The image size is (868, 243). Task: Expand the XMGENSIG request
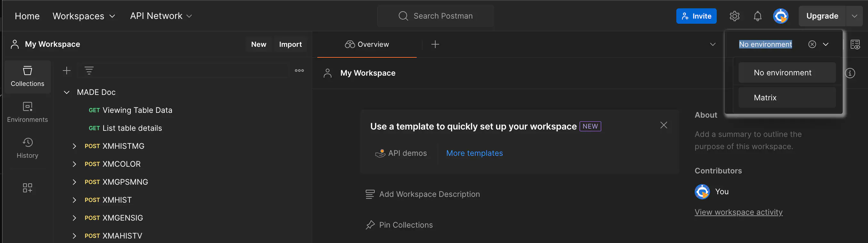[74, 218]
